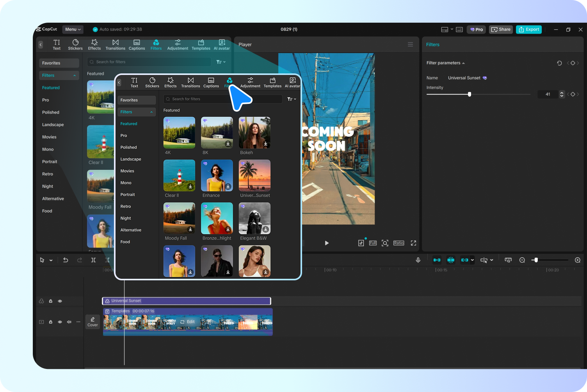Open the Transitions panel

(x=190, y=82)
